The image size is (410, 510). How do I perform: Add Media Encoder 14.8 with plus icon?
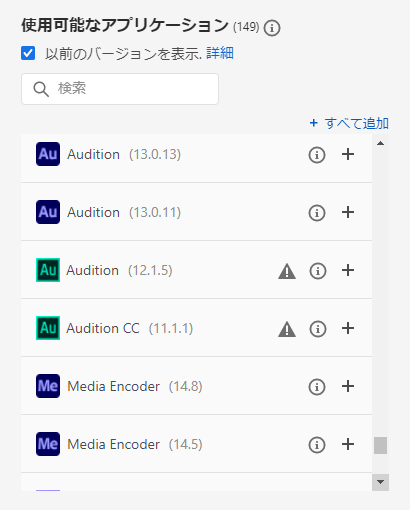pyautogui.click(x=348, y=386)
